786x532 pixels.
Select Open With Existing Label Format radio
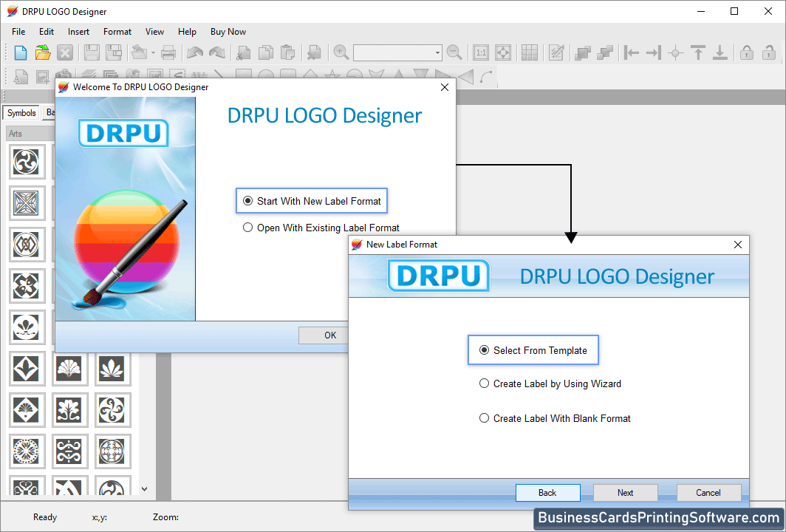click(x=247, y=228)
